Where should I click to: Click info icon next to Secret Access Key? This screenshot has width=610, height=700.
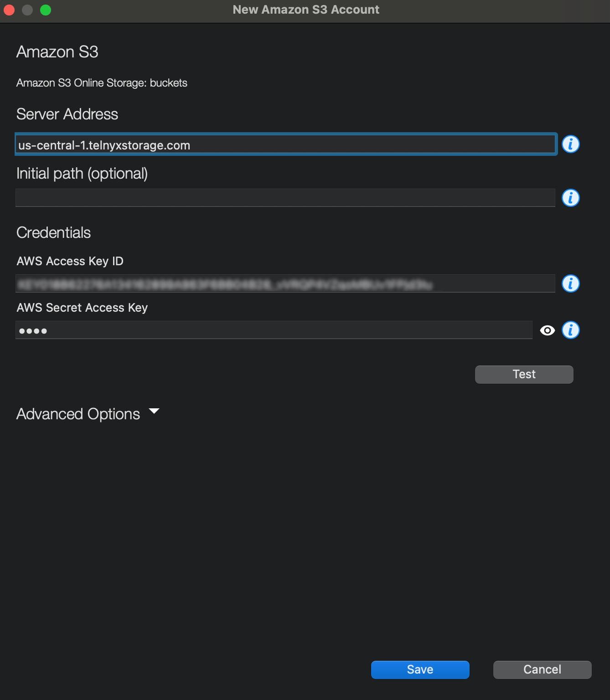(570, 330)
